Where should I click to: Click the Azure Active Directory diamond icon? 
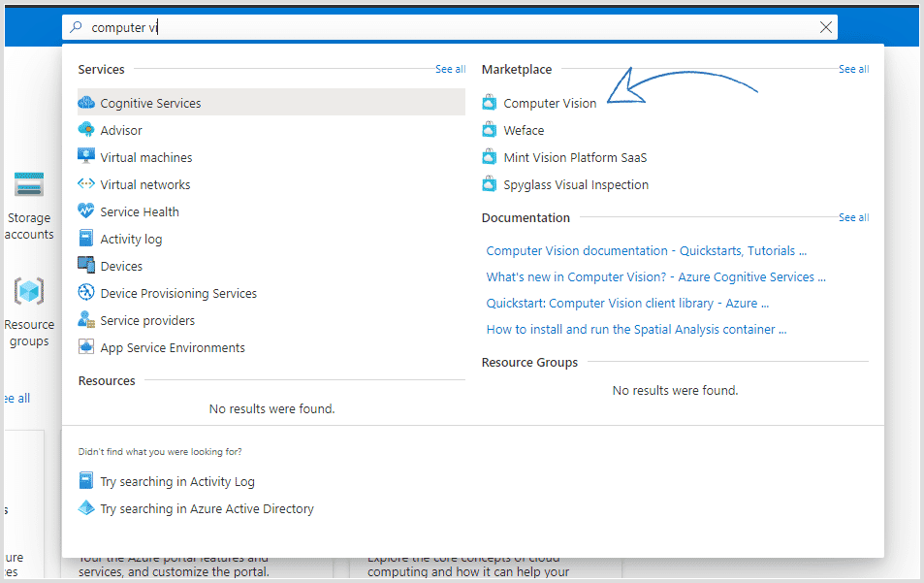click(86, 507)
